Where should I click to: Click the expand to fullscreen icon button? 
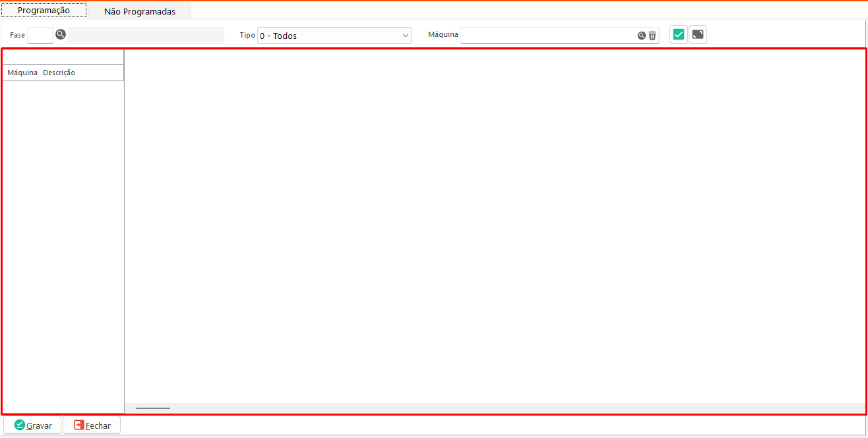(698, 35)
